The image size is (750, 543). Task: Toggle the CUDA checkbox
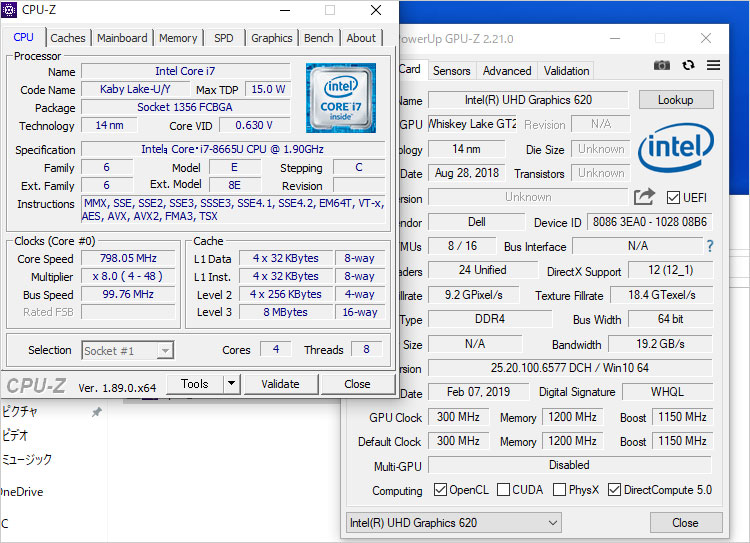pyautogui.click(x=503, y=489)
